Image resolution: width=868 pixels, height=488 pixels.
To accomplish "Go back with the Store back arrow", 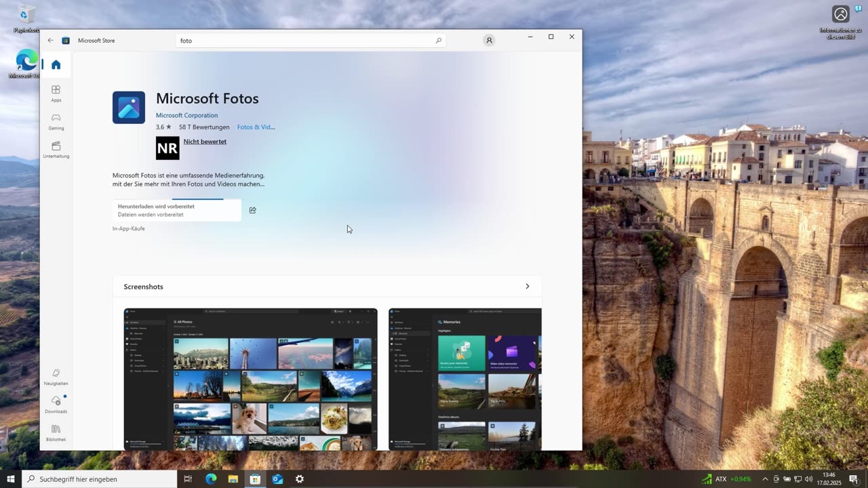I will coord(50,41).
